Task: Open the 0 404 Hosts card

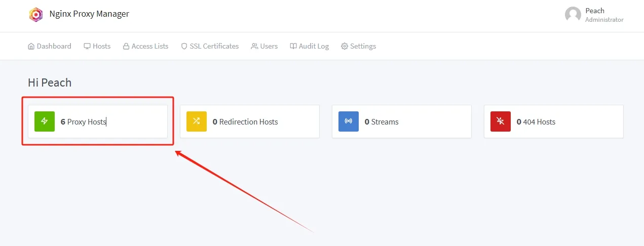Action: coord(554,121)
